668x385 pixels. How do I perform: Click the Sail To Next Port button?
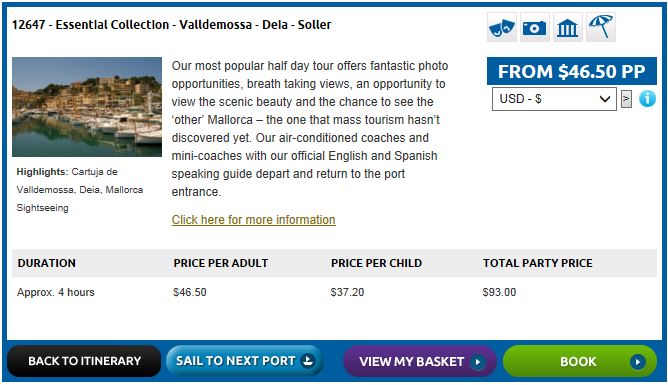[244, 361]
